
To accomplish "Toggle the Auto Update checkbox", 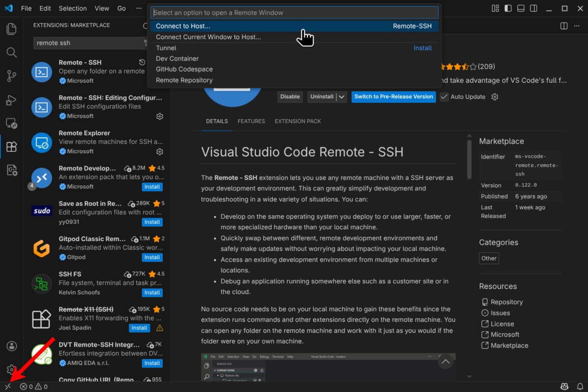I will [x=444, y=97].
